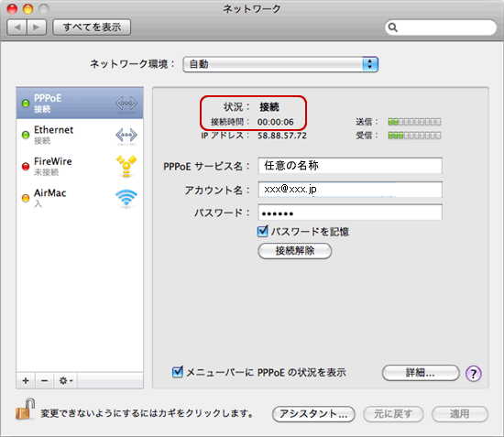This screenshot has height=437, width=504.
Task: Click すべてを表示 toolbar button
Action: [x=92, y=27]
